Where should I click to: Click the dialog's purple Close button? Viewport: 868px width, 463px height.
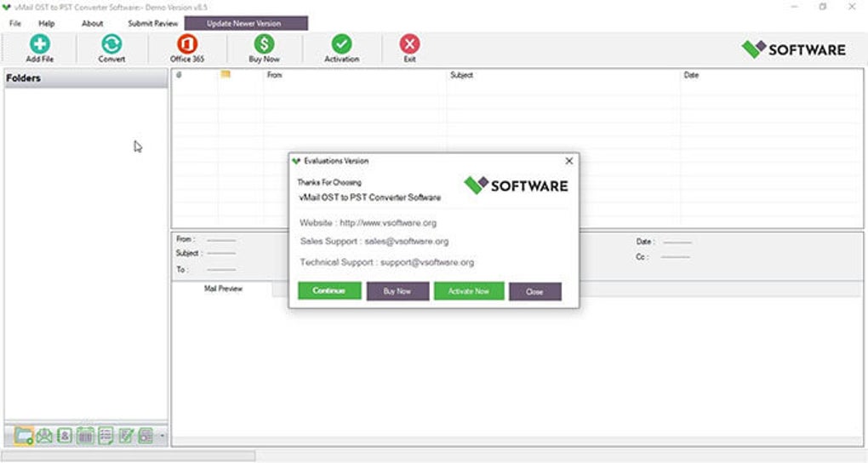point(534,292)
